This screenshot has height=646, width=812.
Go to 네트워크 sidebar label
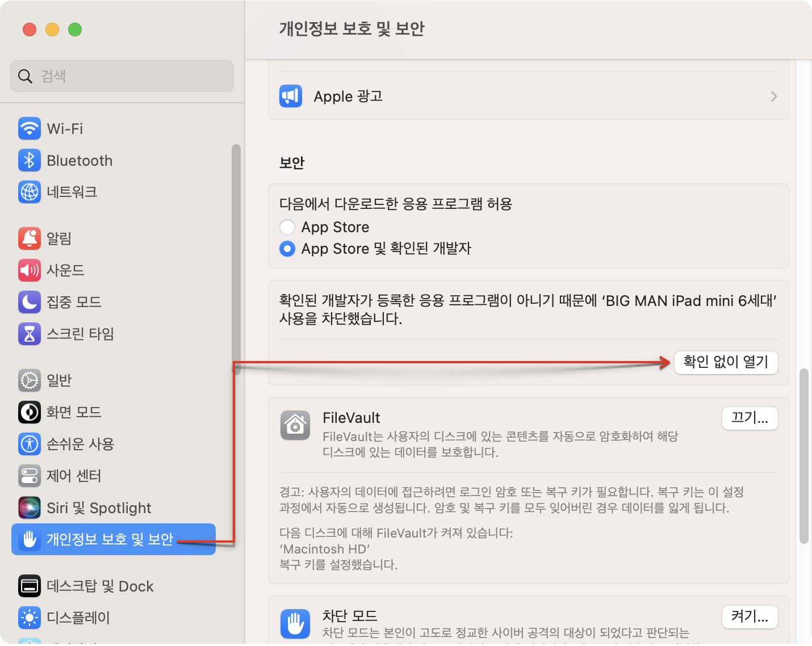72,192
